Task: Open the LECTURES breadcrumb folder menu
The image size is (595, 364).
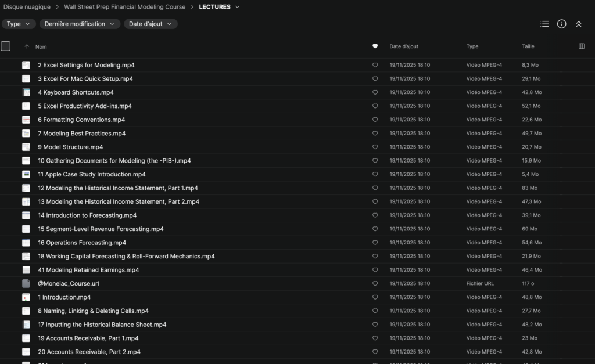Action: (219, 7)
